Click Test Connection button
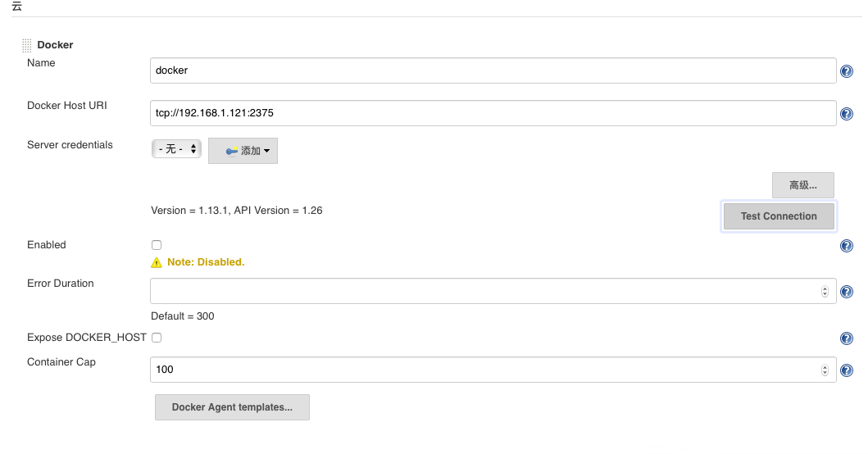 pos(779,216)
